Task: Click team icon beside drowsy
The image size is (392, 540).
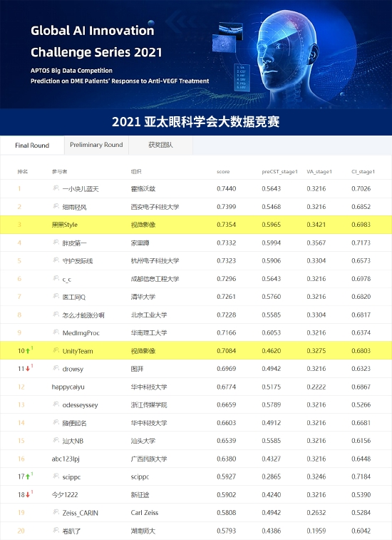Action: (x=56, y=368)
